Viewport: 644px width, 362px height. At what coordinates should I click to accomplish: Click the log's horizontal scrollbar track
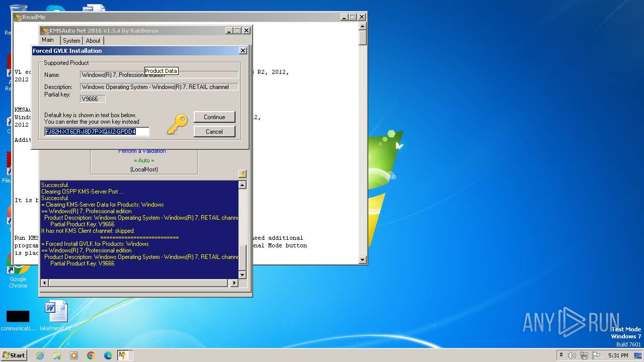pyautogui.click(x=139, y=283)
